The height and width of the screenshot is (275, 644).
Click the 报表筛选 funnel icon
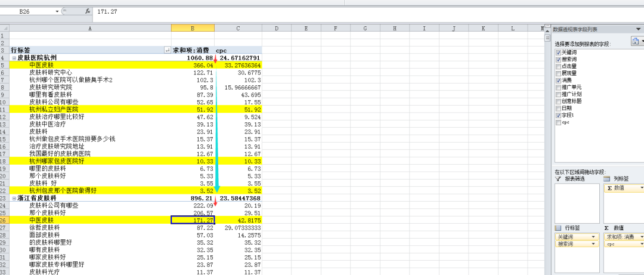point(558,179)
